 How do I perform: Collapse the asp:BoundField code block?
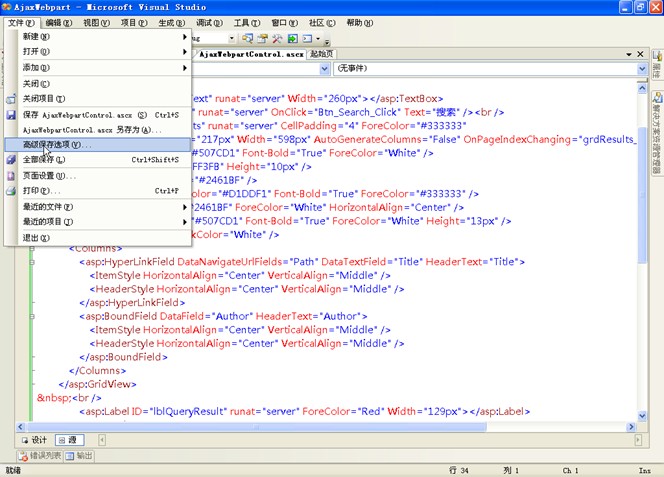[x=32, y=316]
